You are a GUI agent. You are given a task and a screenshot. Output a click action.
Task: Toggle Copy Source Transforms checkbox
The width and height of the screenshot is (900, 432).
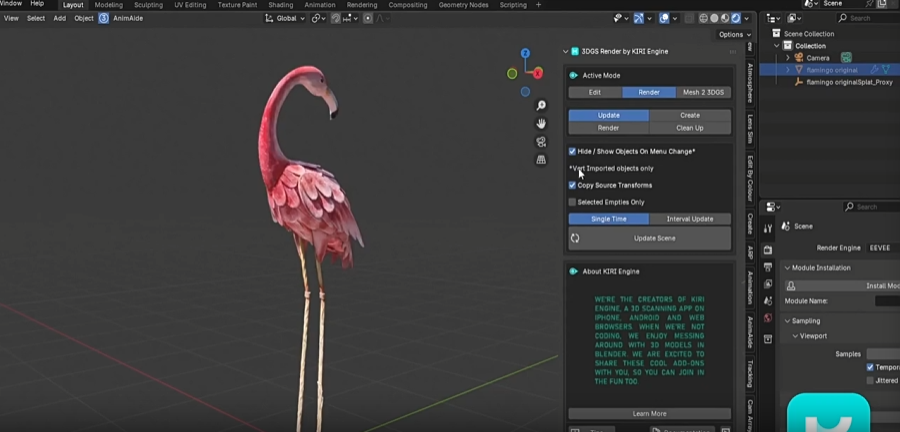pos(573,185)
